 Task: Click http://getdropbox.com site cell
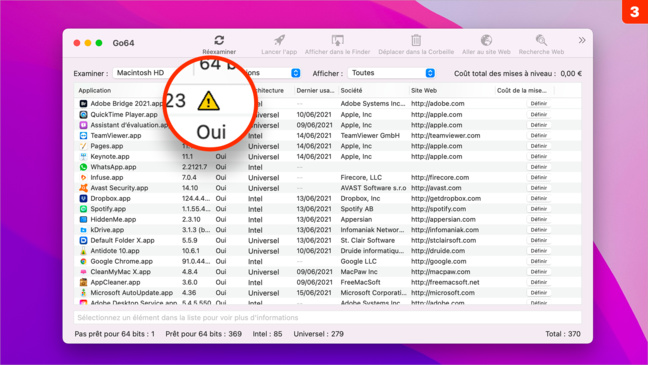coord(446,198)
